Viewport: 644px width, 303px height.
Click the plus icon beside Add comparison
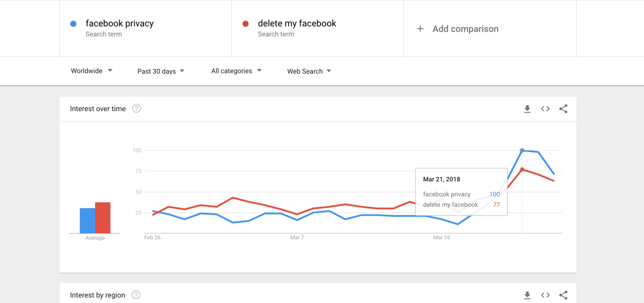420,29
